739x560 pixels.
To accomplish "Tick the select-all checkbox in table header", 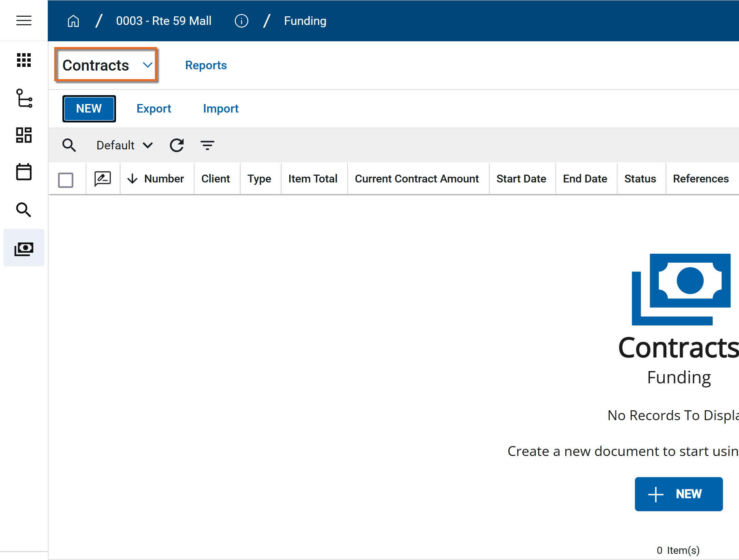I will click(66, 180).
